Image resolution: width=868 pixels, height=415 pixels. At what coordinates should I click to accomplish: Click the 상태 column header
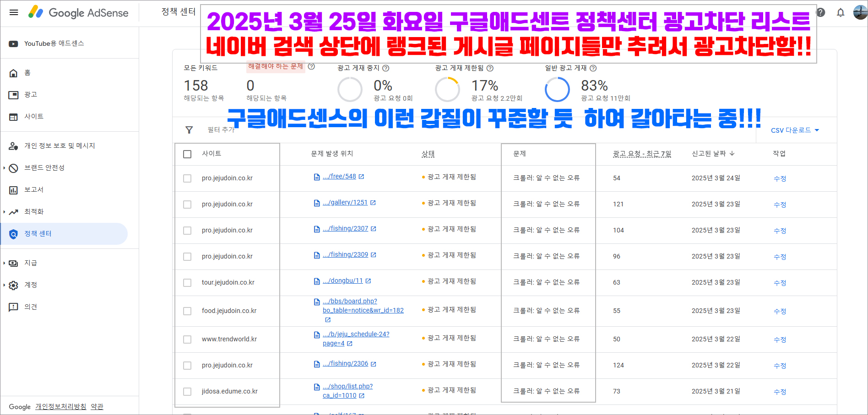pyautogui.click(x=428, y=154)
